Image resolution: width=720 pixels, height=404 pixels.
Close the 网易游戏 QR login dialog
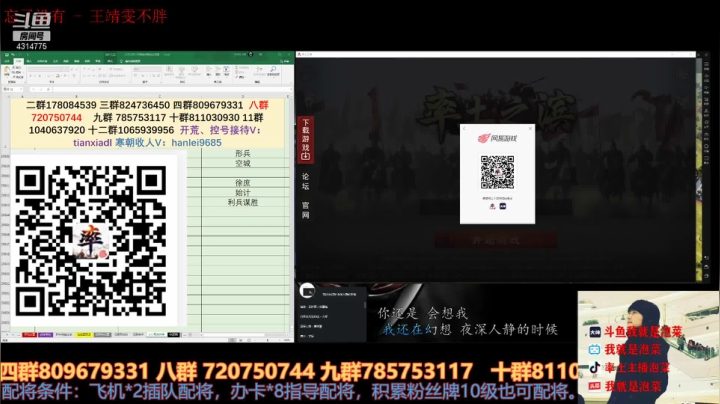tap(530, 129)
